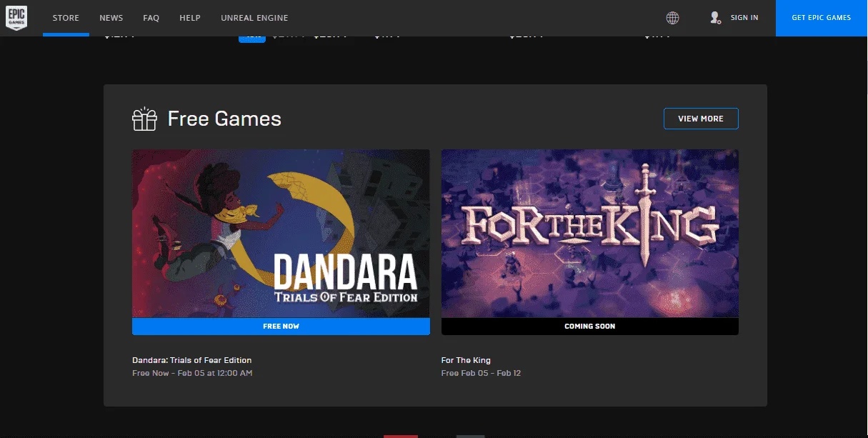Click the user profile icon

click(x=715, y=18)
